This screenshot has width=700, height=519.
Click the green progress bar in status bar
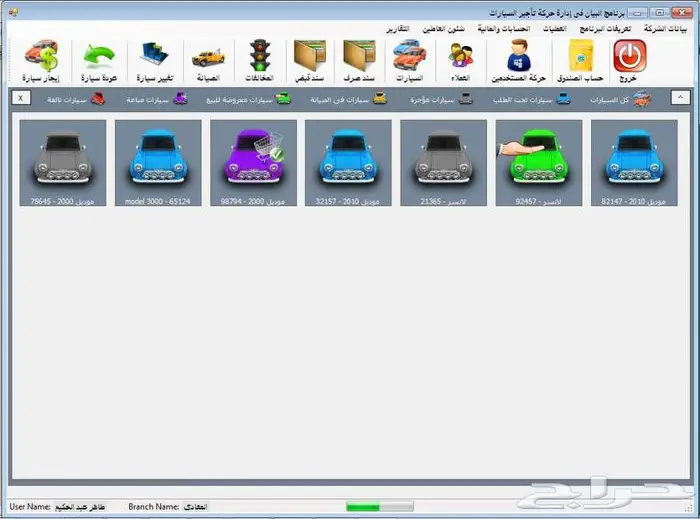point(379,507)
